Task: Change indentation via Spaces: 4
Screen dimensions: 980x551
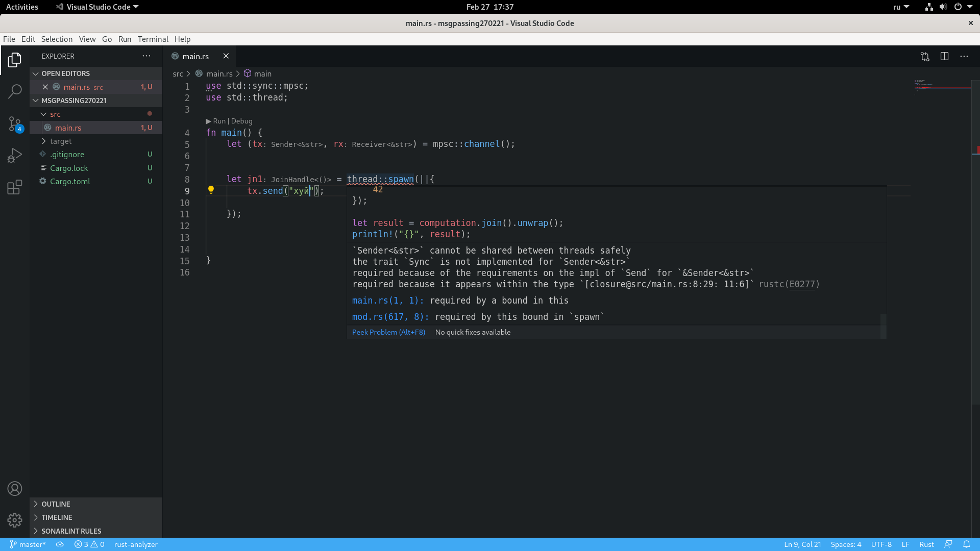Action: point(846,544)
